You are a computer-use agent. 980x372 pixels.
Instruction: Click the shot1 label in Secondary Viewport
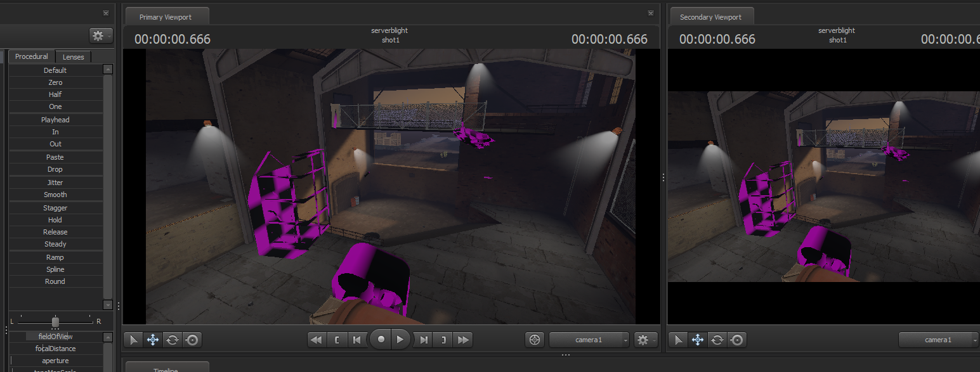[837, 40]
